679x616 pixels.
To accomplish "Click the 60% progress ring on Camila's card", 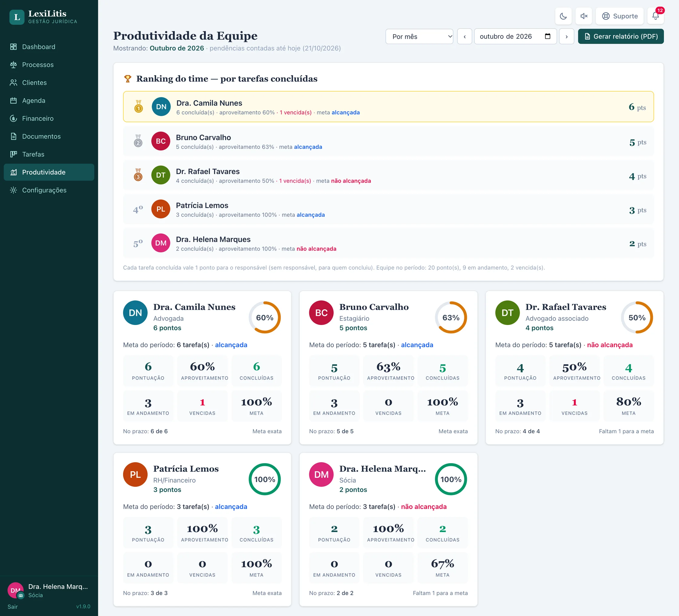I will 265,318.
